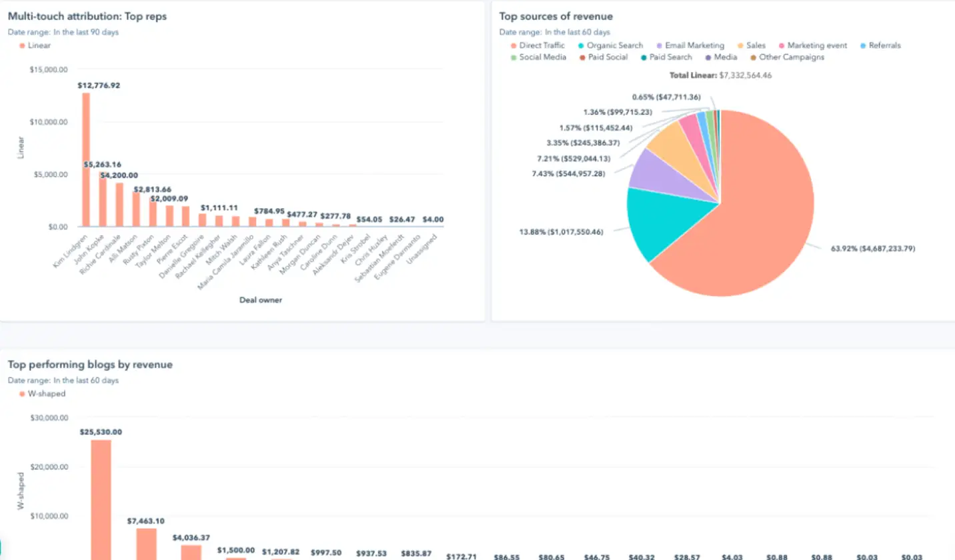Toggle the Social Media legend item

[538, 57]
